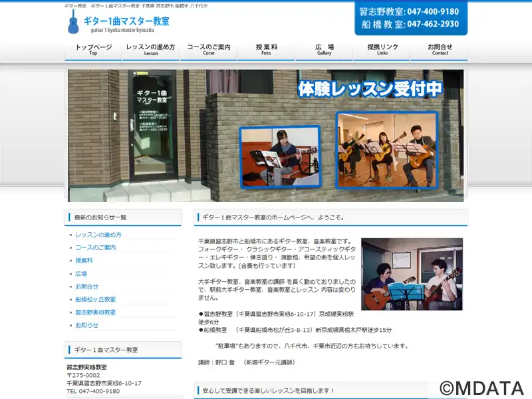This screenshot has width=532, height=399.
Task: Click 講師:野口 登 instructor line
Action: click(x=247, y=362)
